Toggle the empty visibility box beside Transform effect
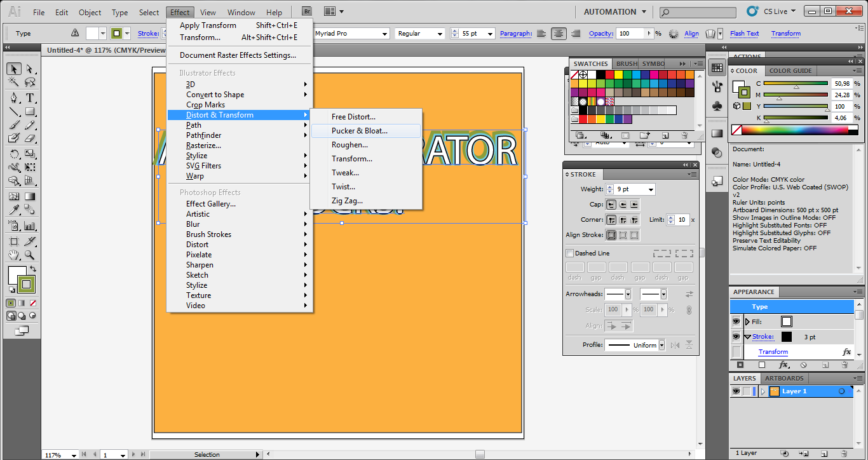Viewport: 868px width, 460px height. (x=736, y=352)
